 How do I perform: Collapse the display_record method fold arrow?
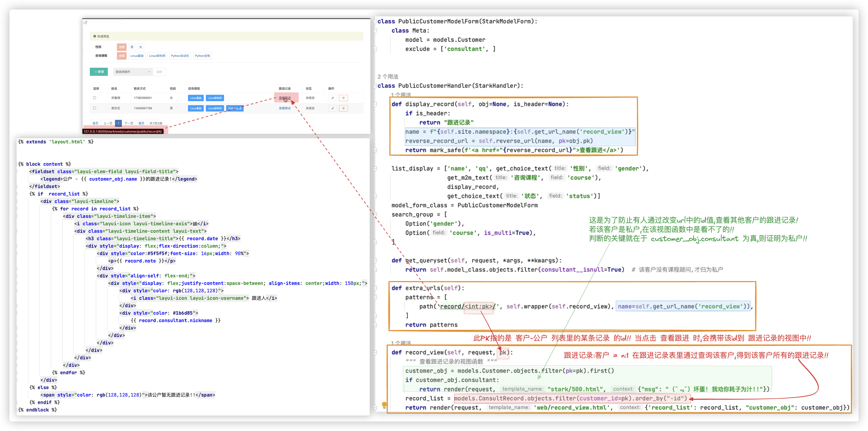coord(375,104)
